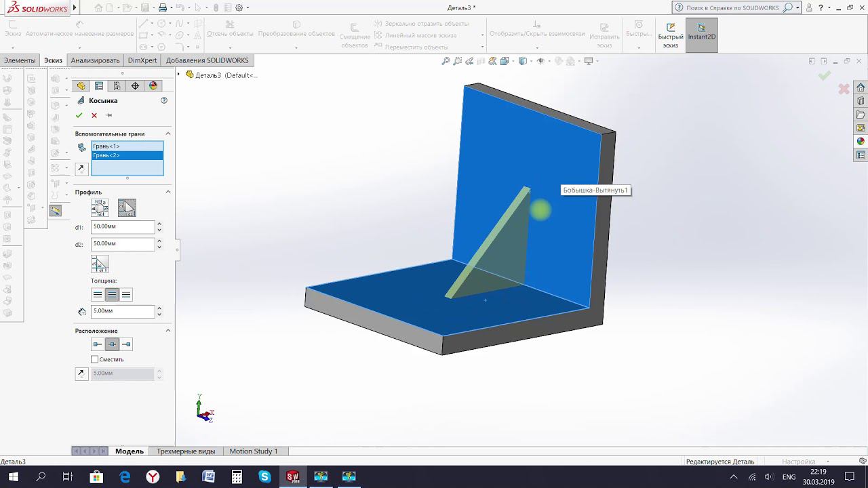Expand the Деталь3 flyout feature tree

(x=179, y=75)
